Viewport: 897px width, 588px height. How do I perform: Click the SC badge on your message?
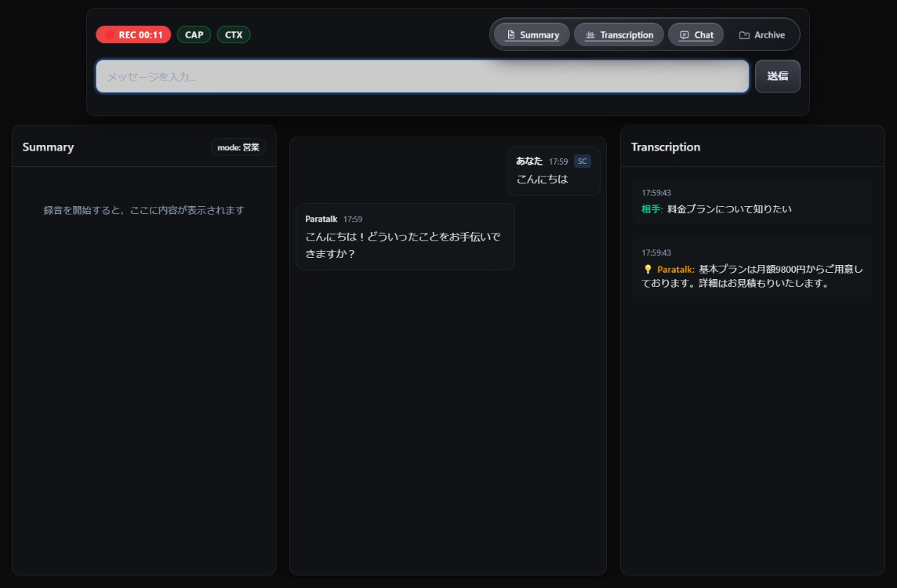pos(582,161)
